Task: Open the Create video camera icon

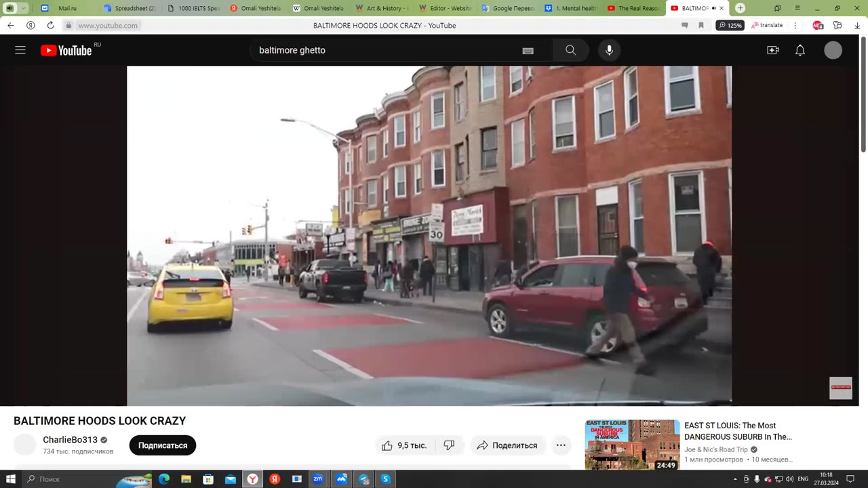Action: click(x=772, y=50)
